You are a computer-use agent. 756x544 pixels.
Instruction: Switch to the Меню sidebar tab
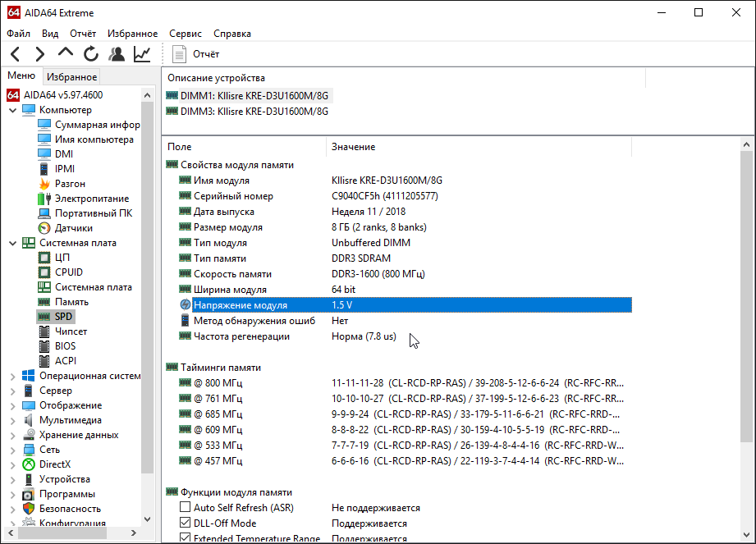point(21,75)
